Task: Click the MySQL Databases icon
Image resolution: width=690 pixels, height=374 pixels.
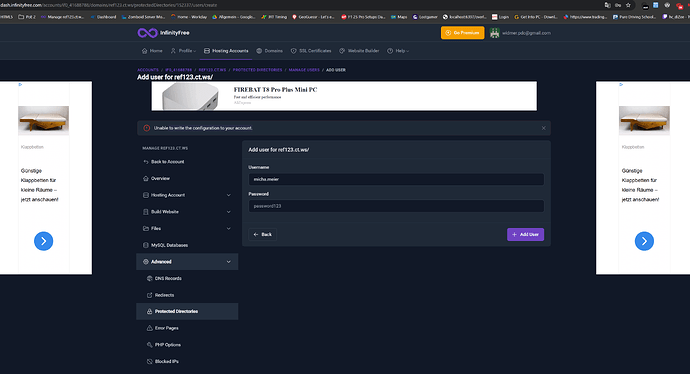Action: tap(146, 246)
